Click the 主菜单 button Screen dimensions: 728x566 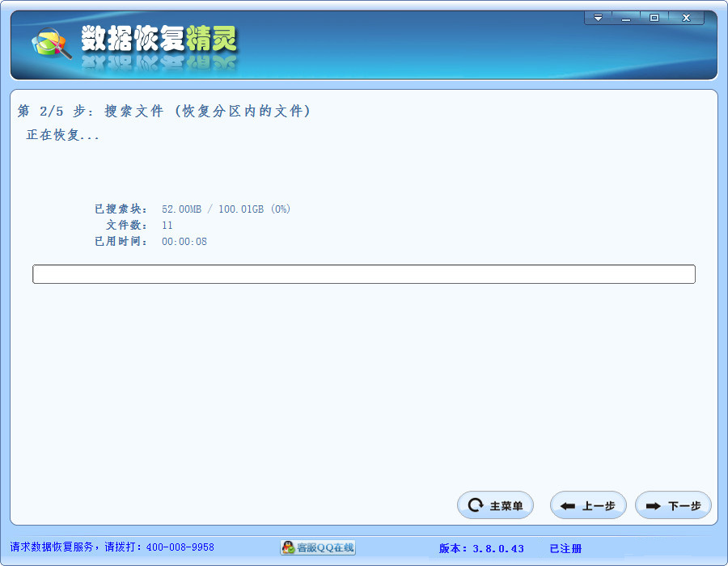coord(495,505)
